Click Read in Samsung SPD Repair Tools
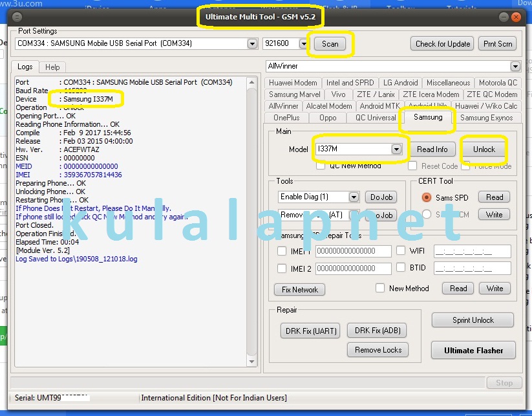The image size is (532, 416). pos(458,289)
